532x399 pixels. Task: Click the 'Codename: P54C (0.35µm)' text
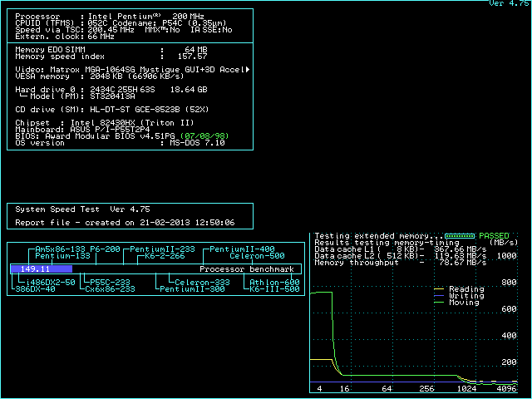coord(170,23)
